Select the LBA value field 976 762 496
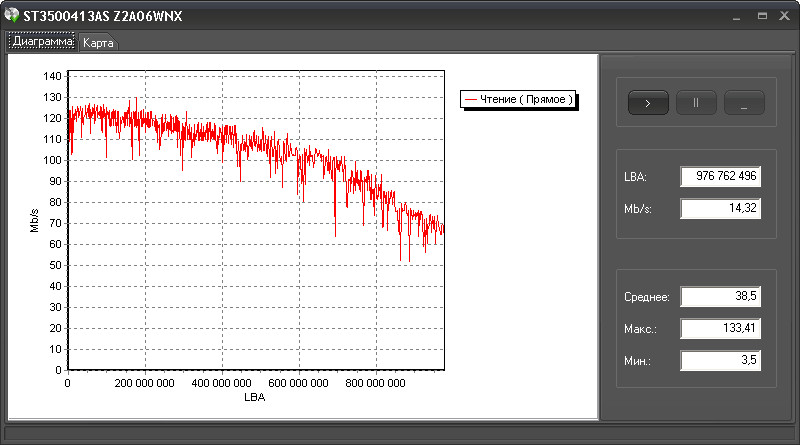 pyautogui.click(x=720, y=176)
